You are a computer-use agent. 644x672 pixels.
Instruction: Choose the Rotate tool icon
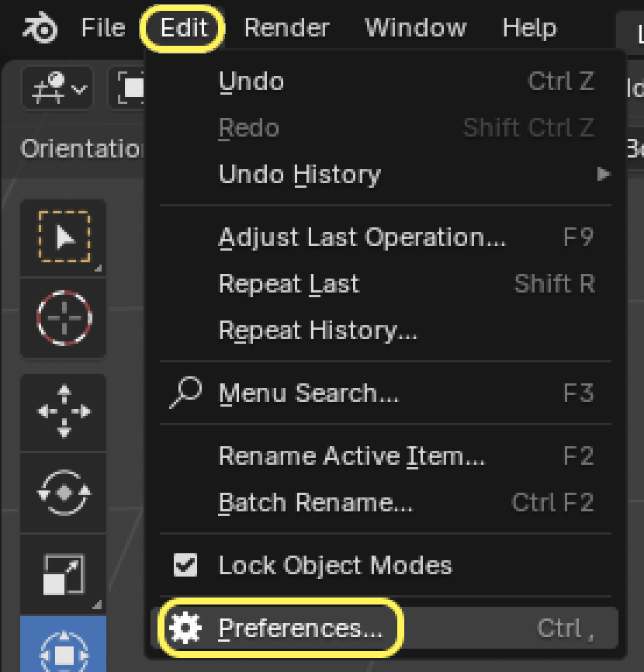[x=64, y=492]
